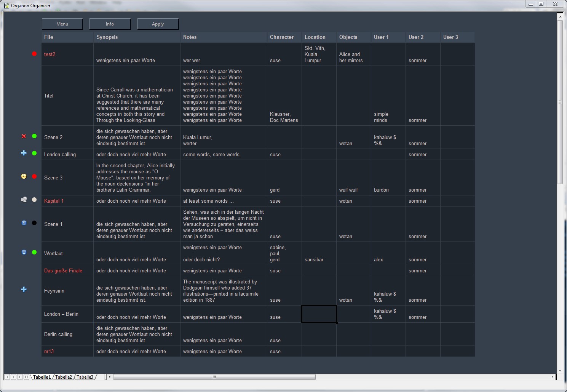
Task: Switch to the Tabelle1 sheet tab
Action: tap(42, 377)
